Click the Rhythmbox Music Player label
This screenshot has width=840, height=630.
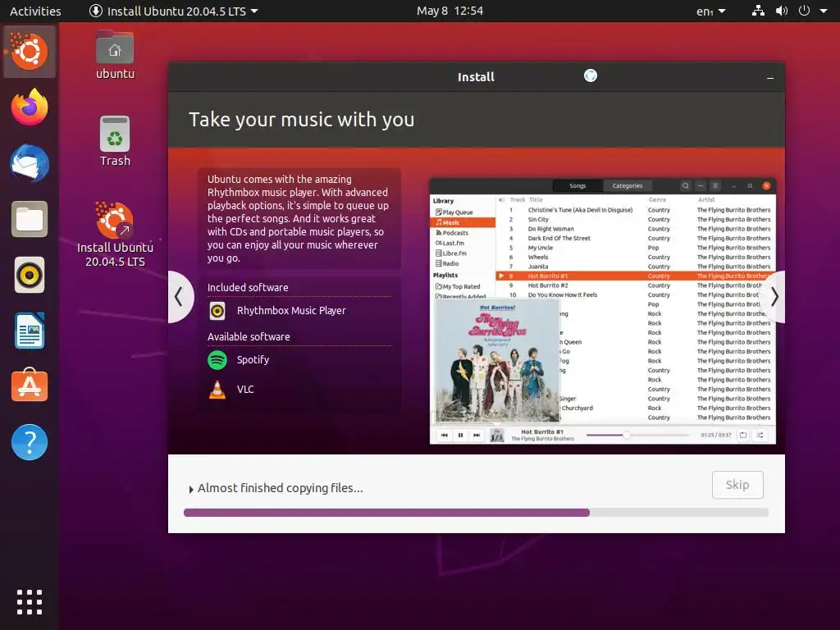[291, 311]
